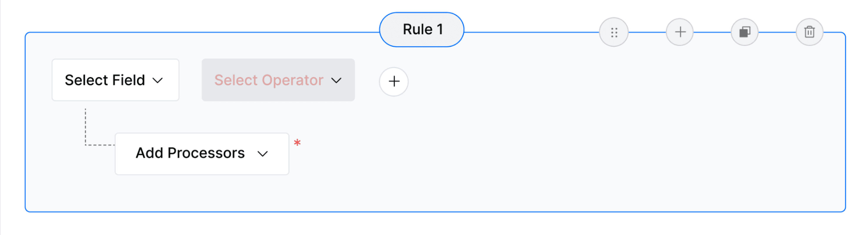Viewport: 868px width, 235px height.
Task: Click the "Select Field" text
Action: 105,80
